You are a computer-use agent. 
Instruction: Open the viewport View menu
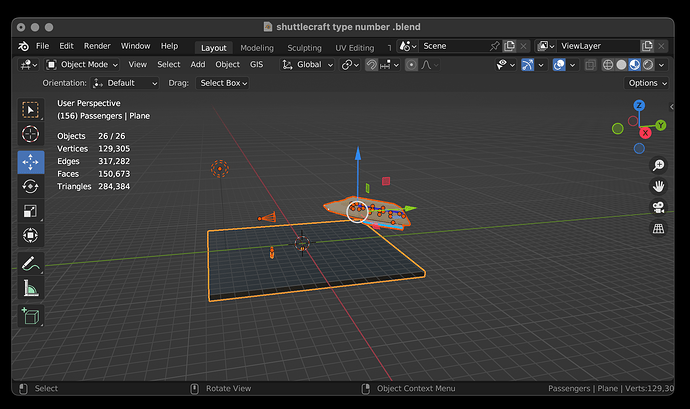(x=137, y=65)
